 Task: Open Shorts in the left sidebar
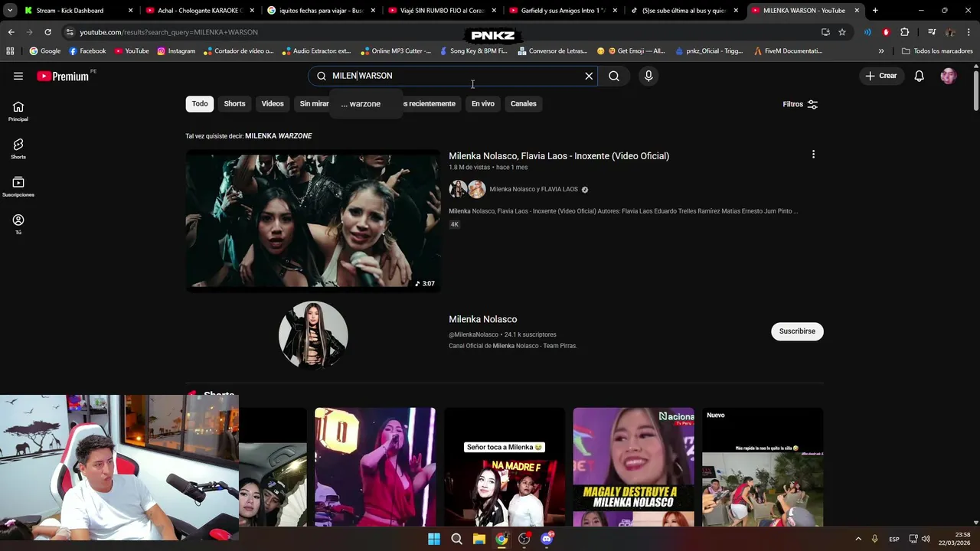[18, 148]
